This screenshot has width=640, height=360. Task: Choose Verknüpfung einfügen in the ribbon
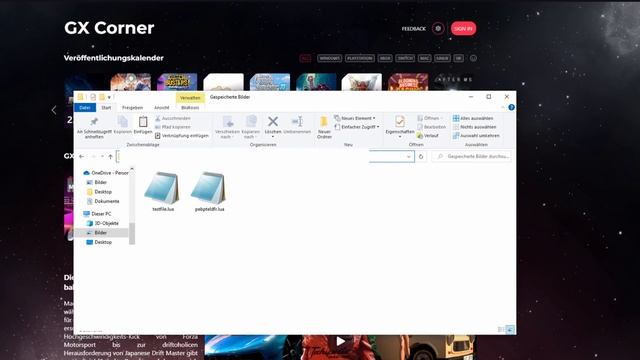[x=182, y=136]
